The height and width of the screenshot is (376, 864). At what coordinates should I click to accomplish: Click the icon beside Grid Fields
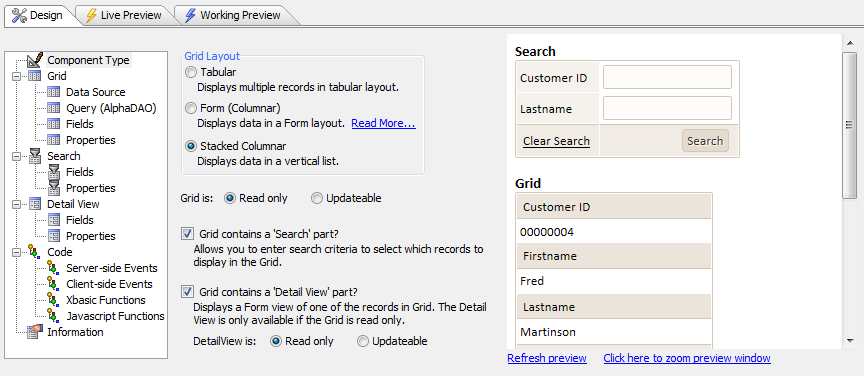point(53,124)
